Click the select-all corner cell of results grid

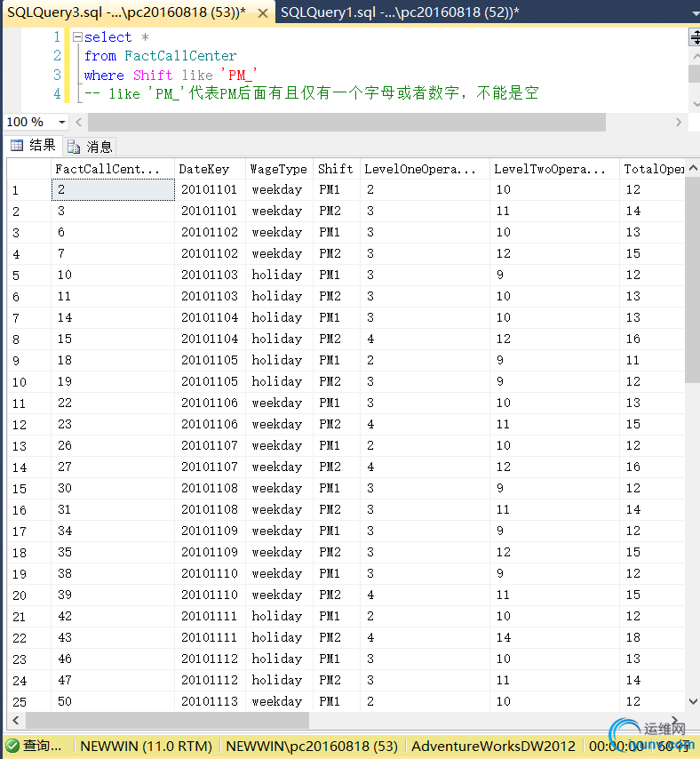[x=29, y=169]
